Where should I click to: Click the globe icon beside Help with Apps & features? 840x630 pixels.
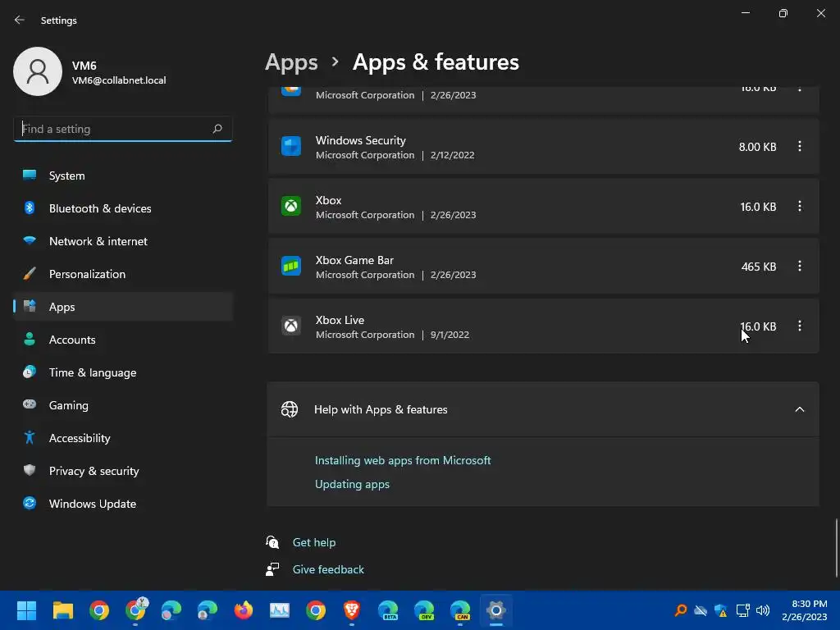(x=290, y=409)
